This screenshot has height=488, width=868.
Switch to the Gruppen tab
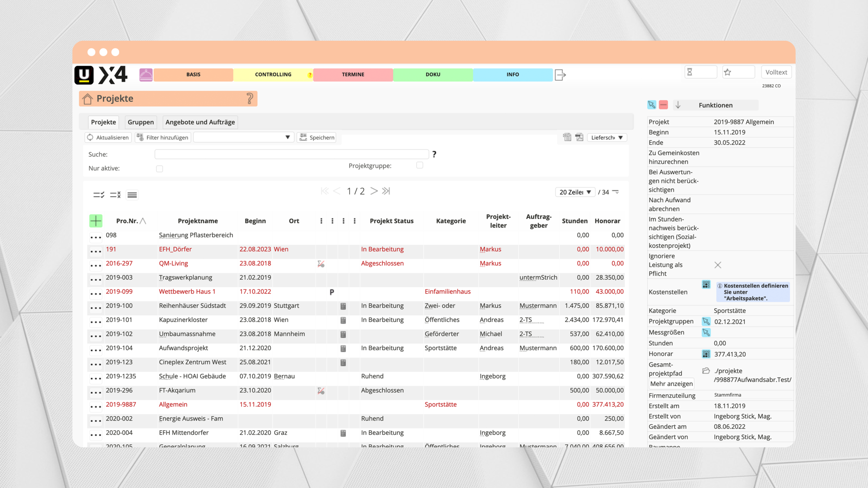click(141, 122)
